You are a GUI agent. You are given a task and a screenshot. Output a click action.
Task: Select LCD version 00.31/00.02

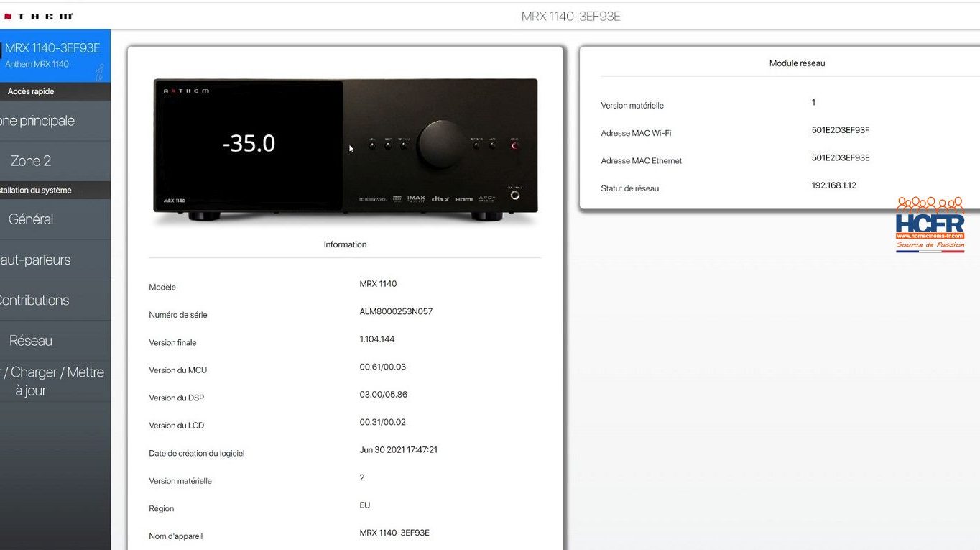383,422
